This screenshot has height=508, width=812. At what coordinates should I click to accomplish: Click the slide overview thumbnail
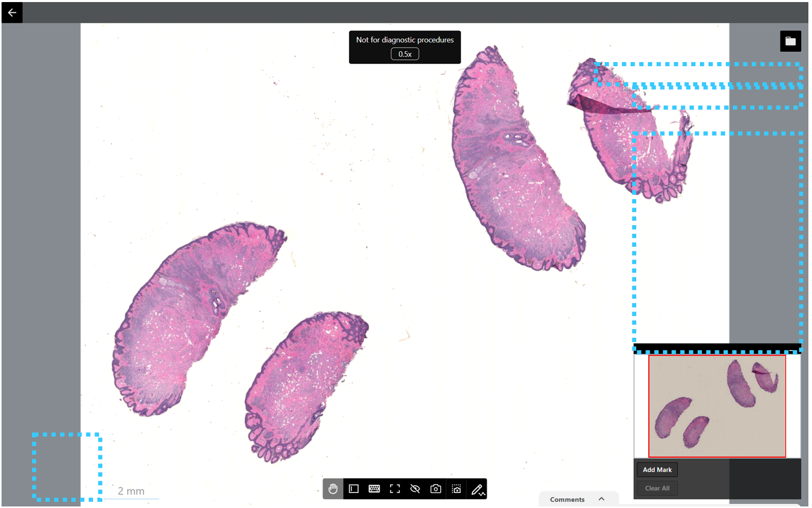coord(717,406)
